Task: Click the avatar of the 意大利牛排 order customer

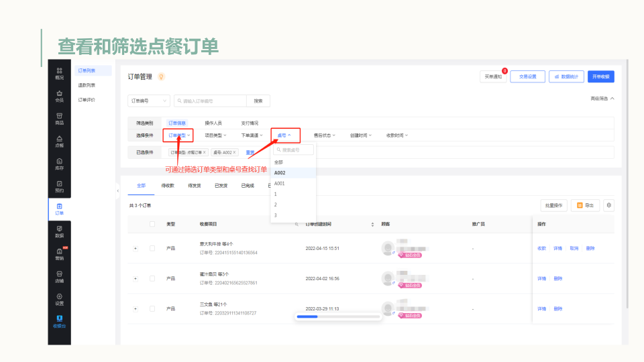Action: pos(388,248)
